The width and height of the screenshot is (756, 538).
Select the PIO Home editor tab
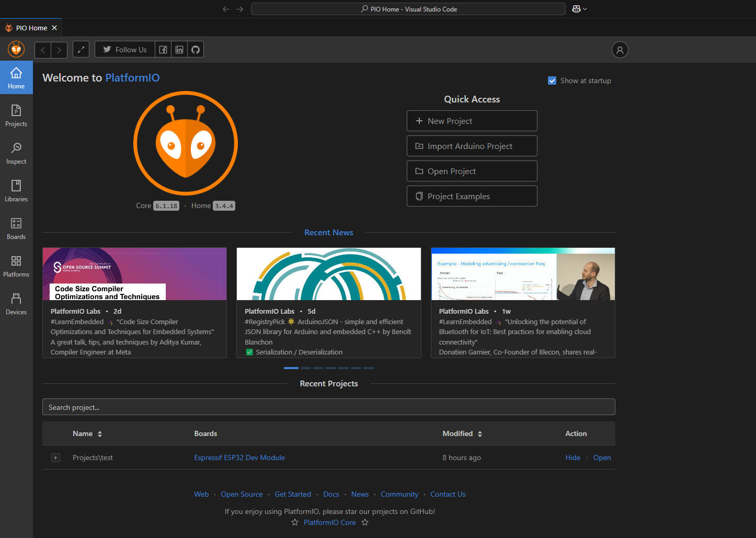tap(31, 28)
